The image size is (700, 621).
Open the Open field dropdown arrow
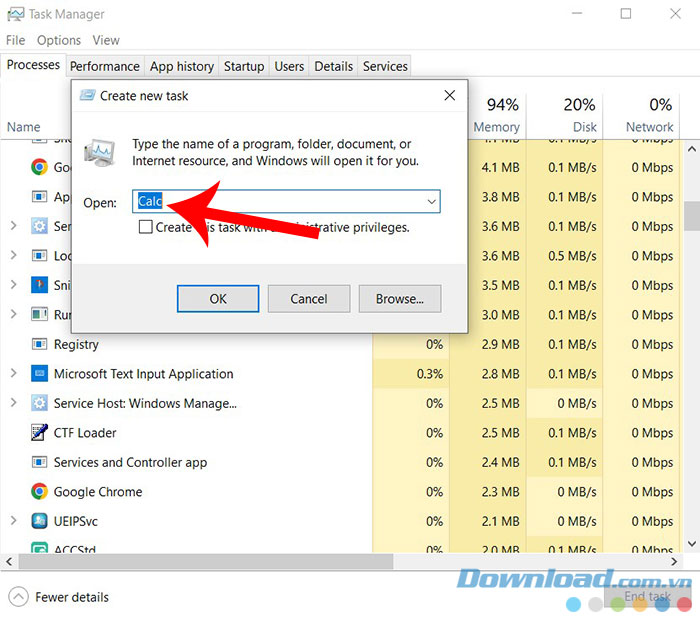click(x=431, y=201)
